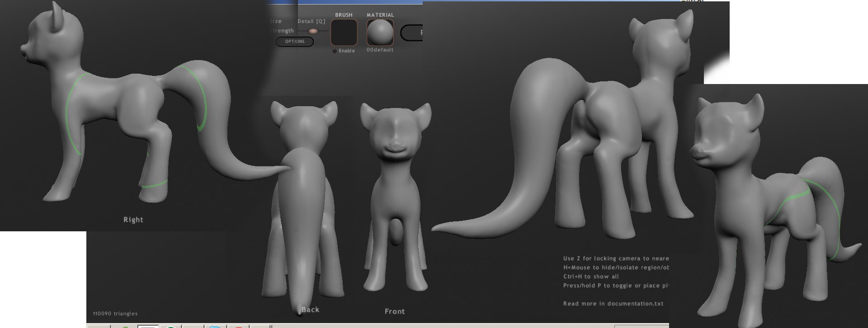
Task: Click the slider handle beneath Detail [Q]
Action: point(313,31)
